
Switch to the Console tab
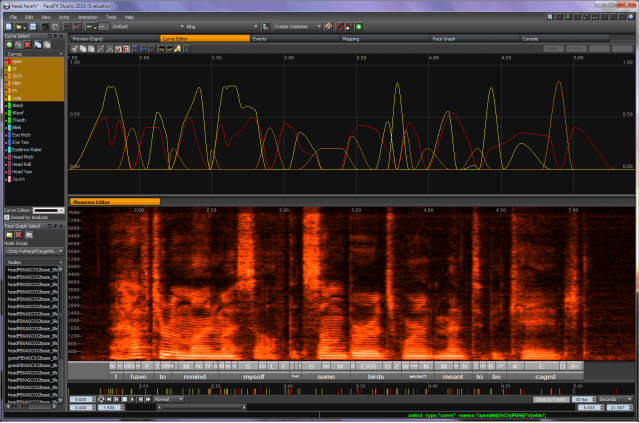coord(565,39)
